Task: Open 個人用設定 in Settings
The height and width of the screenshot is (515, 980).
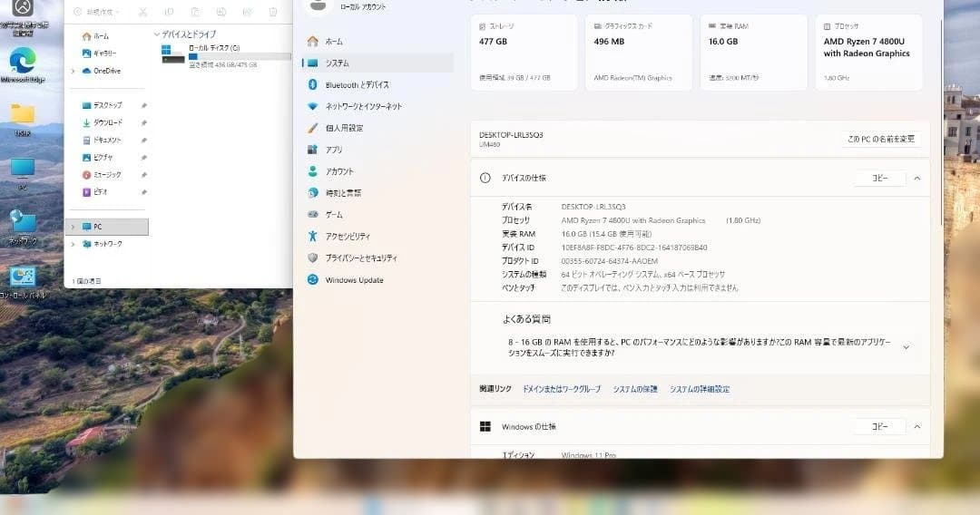Action: (377, 128)
